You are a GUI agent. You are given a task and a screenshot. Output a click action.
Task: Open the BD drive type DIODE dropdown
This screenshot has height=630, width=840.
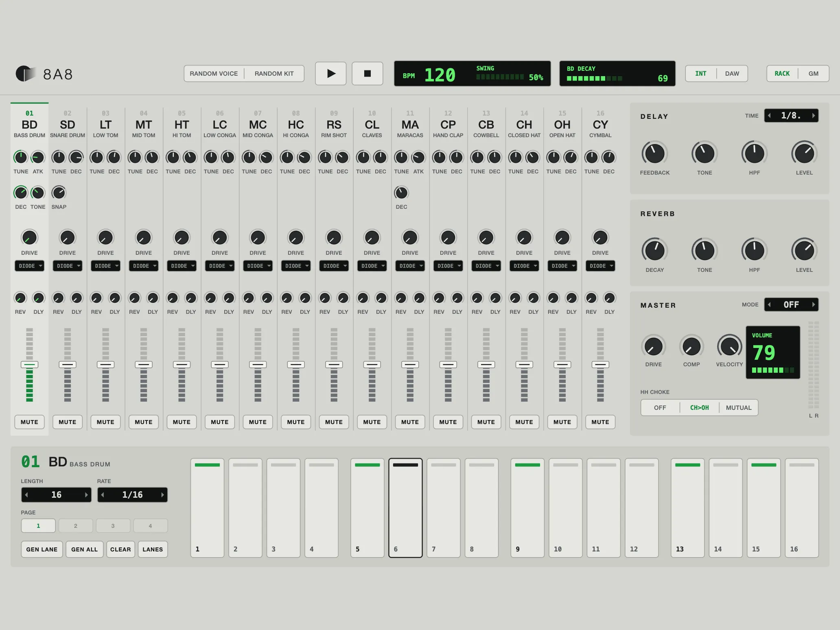coord(29,266)
